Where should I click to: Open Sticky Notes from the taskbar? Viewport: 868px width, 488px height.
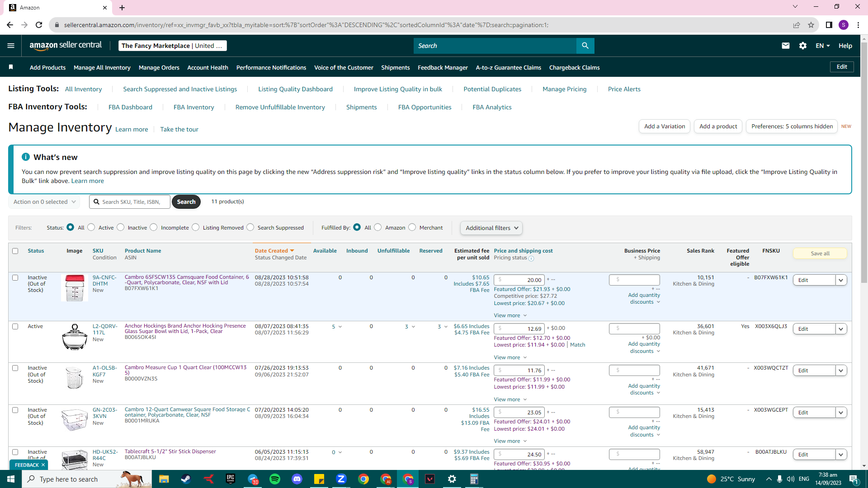[x=319, y=479]
